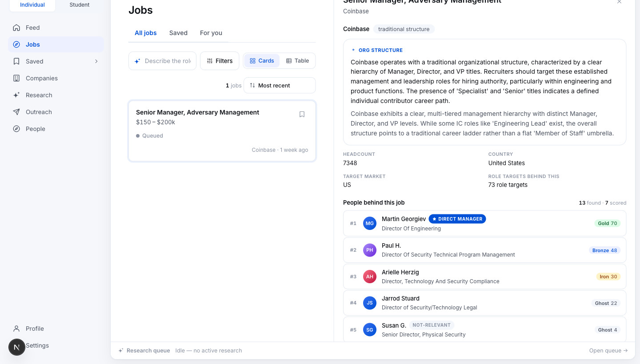The width and height of the screenshot is (640, 364).
Task: Click the Queued status on job card
Action: pos(149,136)
